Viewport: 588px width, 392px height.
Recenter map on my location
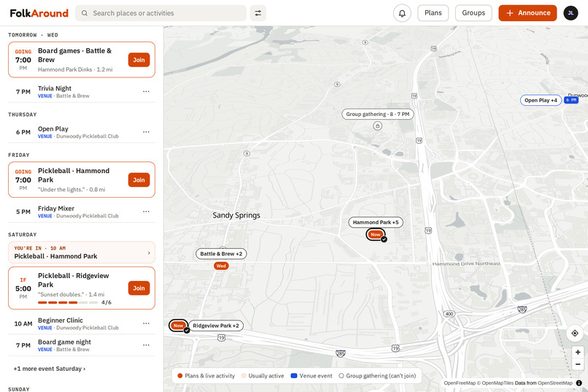pyautogui.click(x=574, y=333)
